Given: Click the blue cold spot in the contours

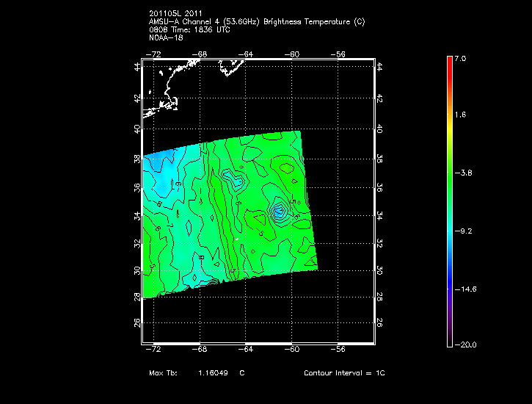Looking at the screenshot, I should tap(279, 212).
